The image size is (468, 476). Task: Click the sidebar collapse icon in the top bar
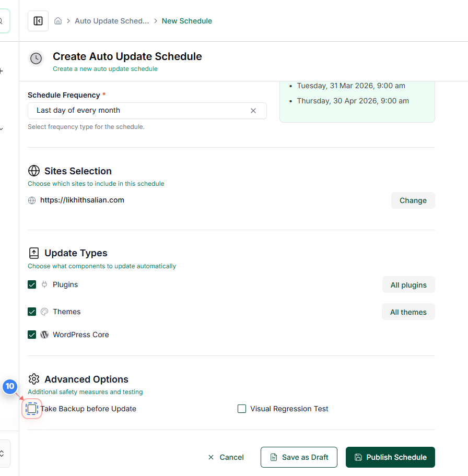pyautogui.click(x=38, y=20)
